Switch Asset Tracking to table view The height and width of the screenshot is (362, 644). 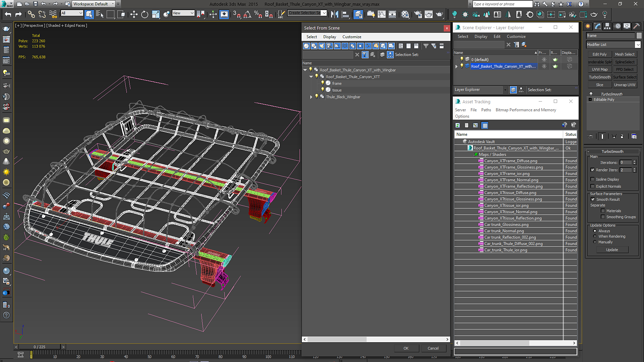(x=485, y=125)
